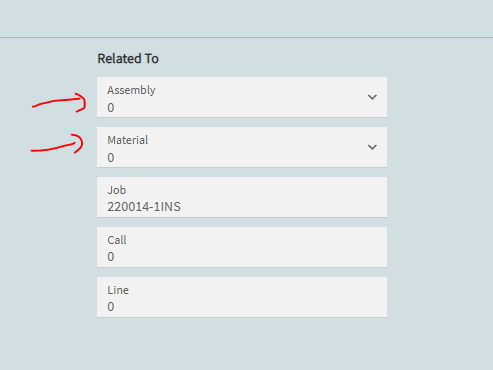Click into the Line input field
The width and height of the screenshot is (493, 370).
coord(242,297)
